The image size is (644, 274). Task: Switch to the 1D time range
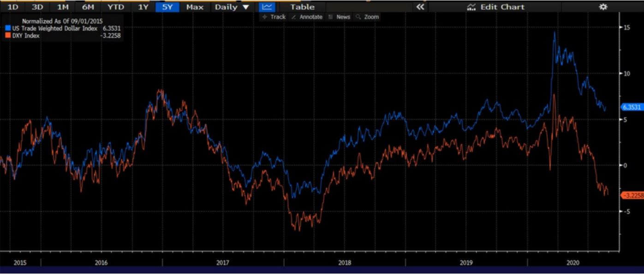point(13,7)
